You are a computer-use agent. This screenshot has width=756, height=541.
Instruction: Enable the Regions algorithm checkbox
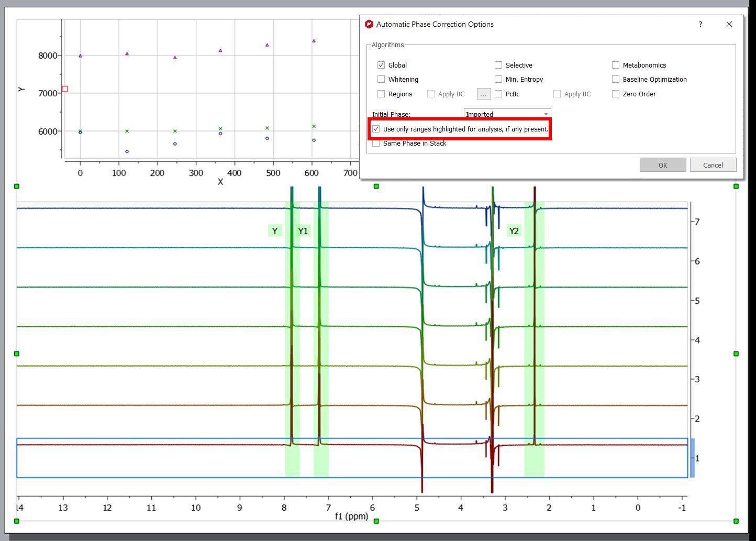381,94
